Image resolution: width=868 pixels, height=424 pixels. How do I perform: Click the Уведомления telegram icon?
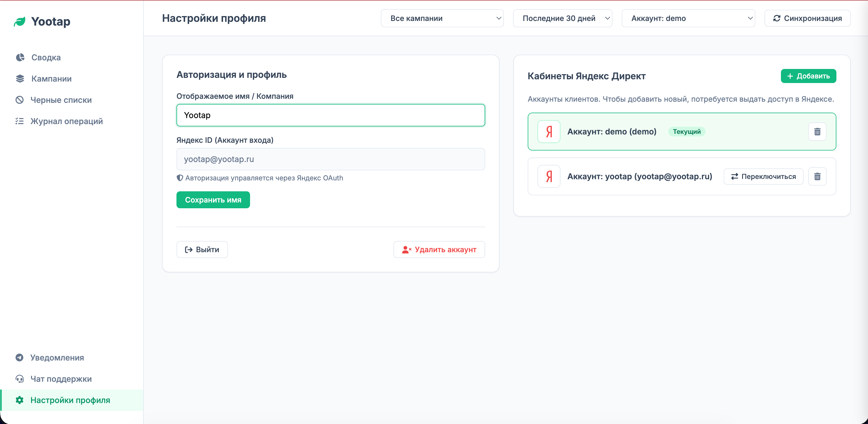click(x=20, y=357)
